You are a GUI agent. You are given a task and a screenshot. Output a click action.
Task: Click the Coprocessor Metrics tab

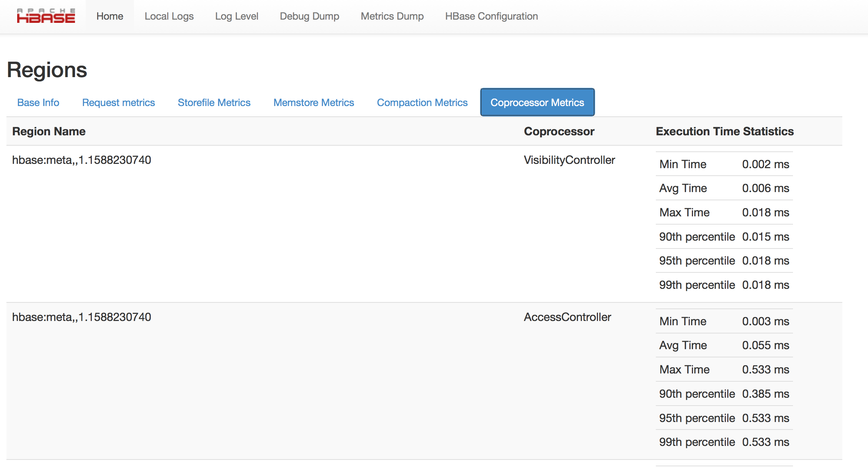537,102
